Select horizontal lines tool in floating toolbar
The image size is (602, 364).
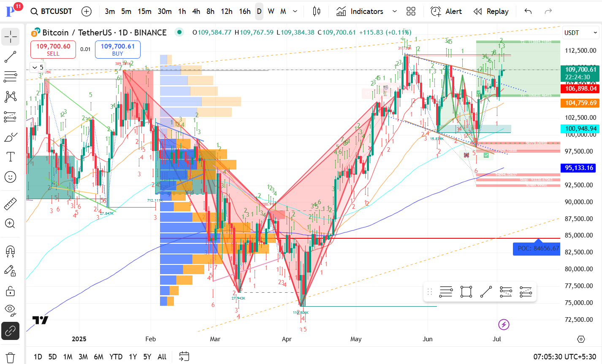446,291
